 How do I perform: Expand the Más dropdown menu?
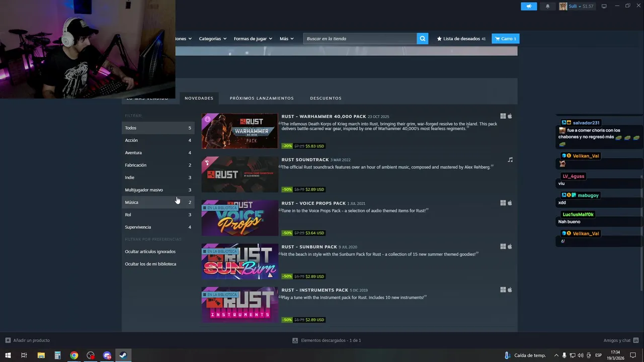point(286,38)
